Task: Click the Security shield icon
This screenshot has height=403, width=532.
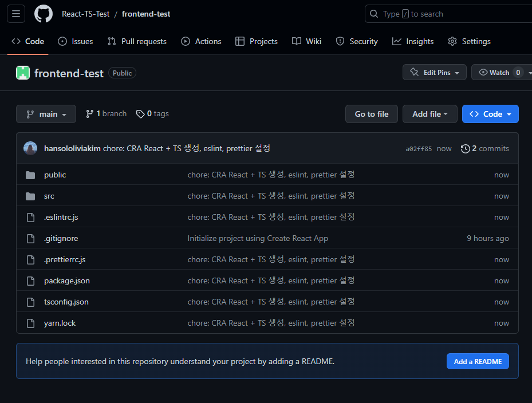Action: [x=340, y=41]
